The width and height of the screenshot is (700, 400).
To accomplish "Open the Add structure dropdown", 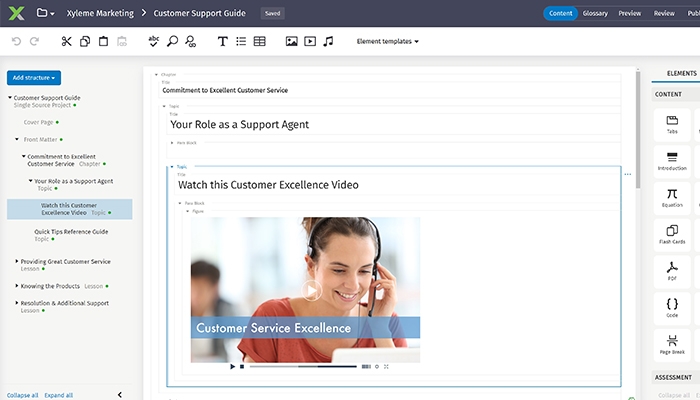I will point(34,77).
